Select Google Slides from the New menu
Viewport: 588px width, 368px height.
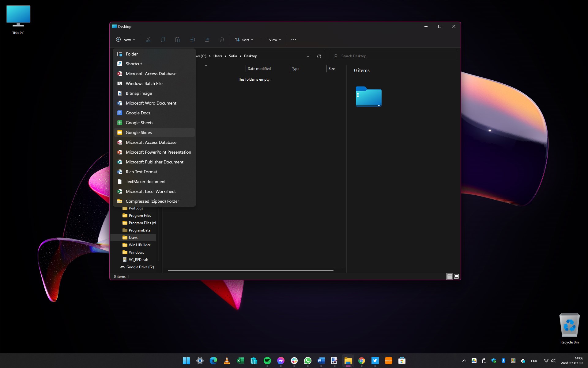pyautogui.click(x=139, y=132)
